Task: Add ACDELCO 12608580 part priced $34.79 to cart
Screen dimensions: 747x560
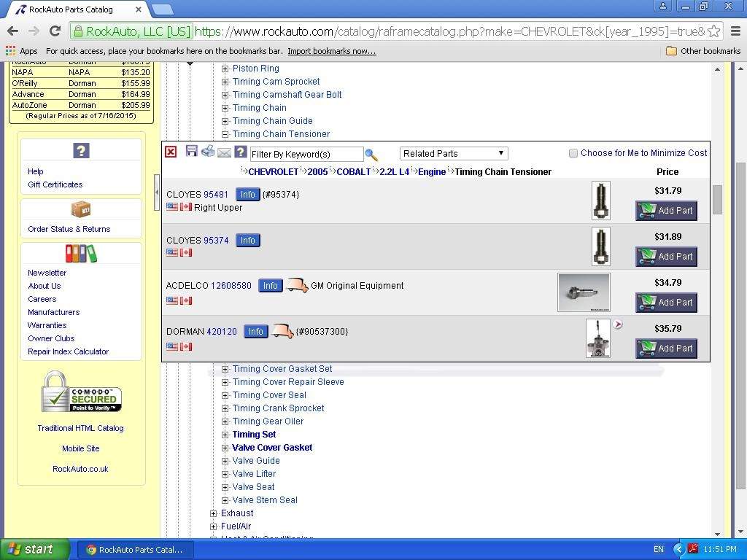Action: (667, 303)
